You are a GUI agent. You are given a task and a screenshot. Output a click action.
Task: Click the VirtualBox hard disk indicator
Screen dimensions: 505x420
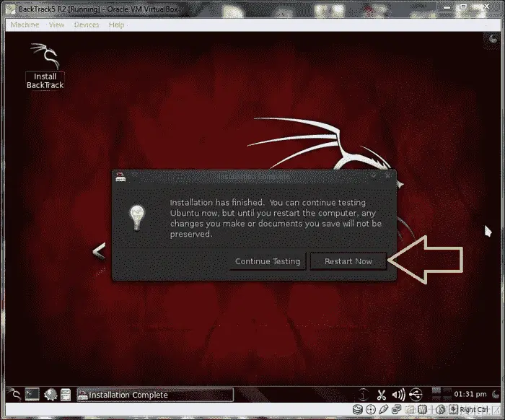click(x=358, y=409)
